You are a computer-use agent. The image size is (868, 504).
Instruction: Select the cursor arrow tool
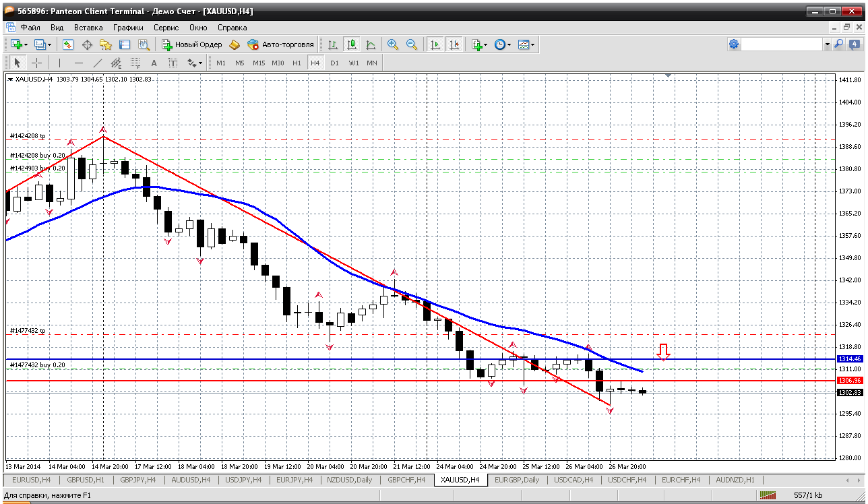click(18, 63)
